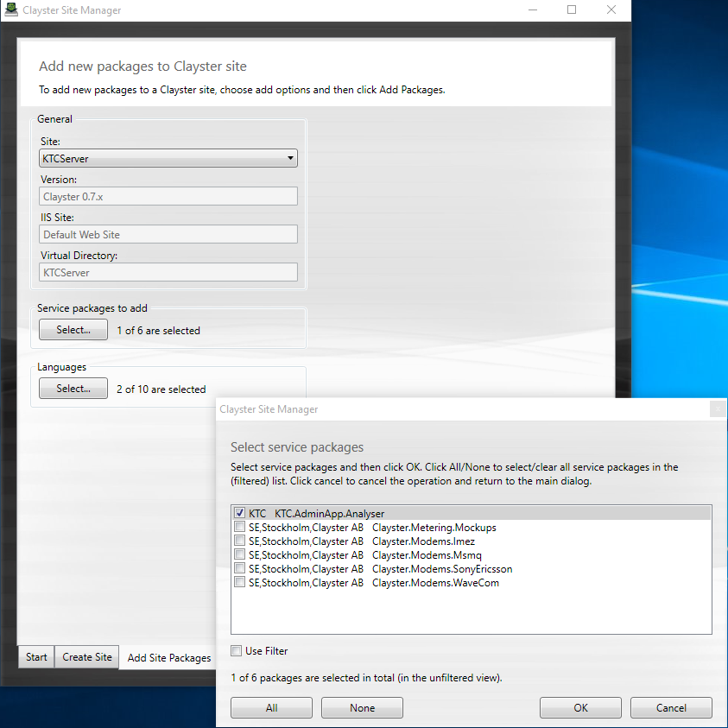The height and width of the screenshot is (728, 728).
Task: Click the 'Add new packages to Clayster site' heading
Action: coord(142,66)
